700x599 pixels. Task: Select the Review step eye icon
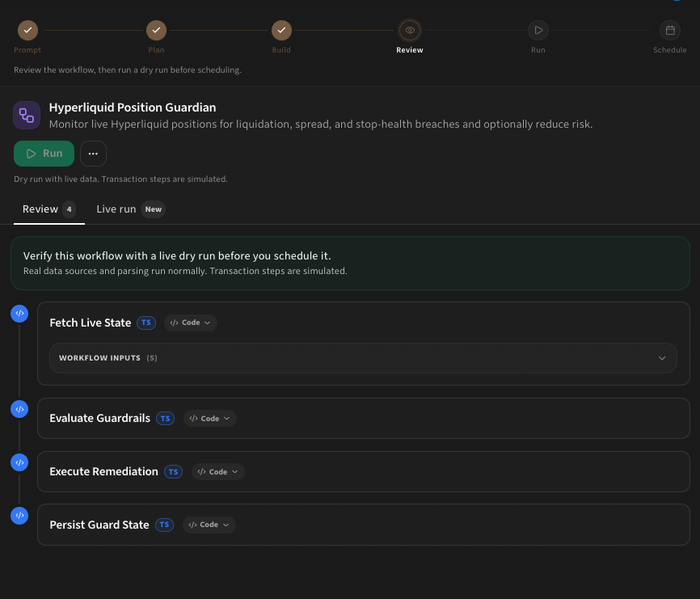point(409,31)
